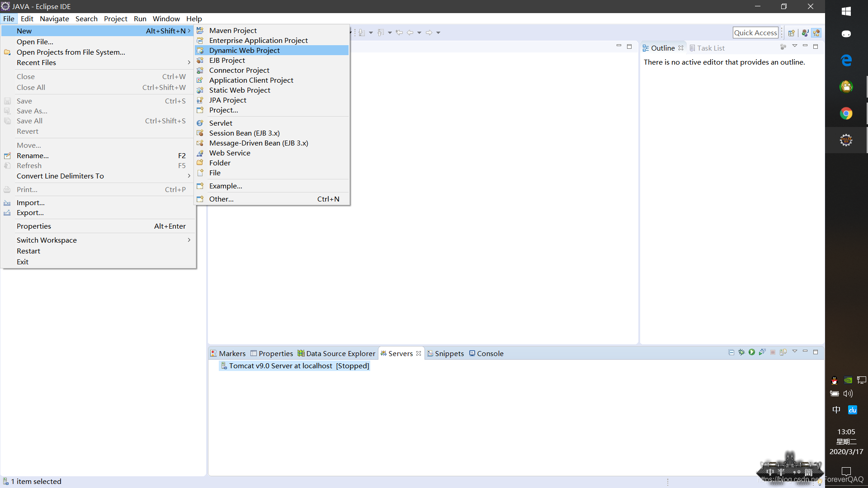Click the Quick Access search field
Viewport: 868px width, 488px height.
755,33
